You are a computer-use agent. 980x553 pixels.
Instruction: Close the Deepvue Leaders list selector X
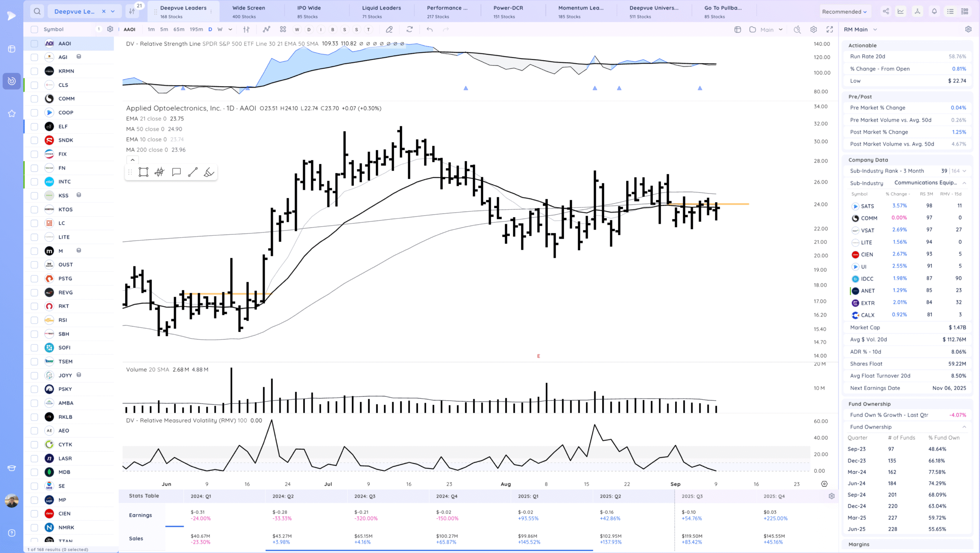pos(103,11)
